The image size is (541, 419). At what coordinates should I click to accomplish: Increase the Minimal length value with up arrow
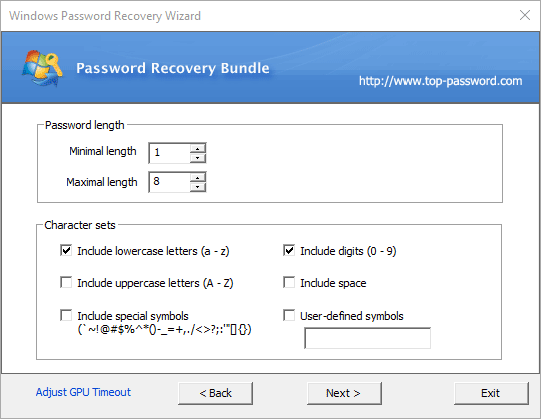point(198,148)
